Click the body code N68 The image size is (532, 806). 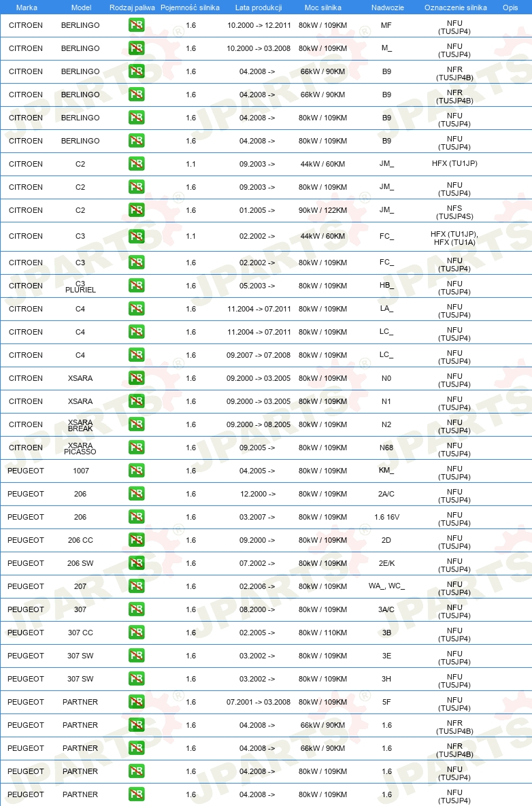(x=386, y=448)
